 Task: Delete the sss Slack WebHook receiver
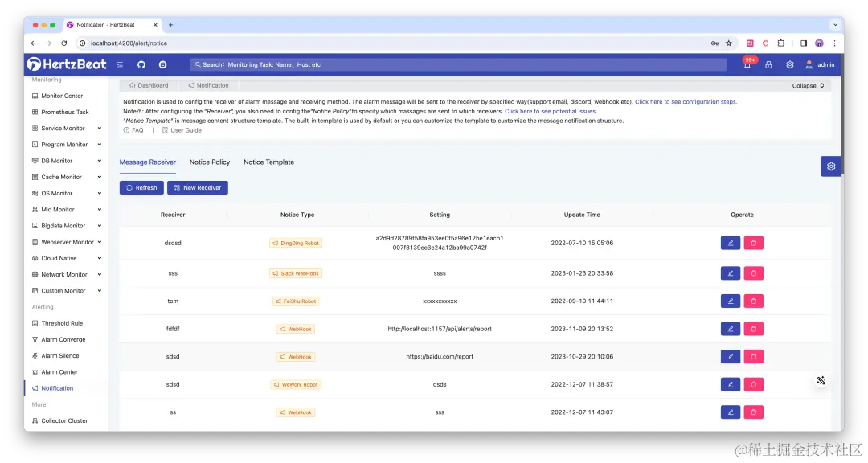pos(753,273)
